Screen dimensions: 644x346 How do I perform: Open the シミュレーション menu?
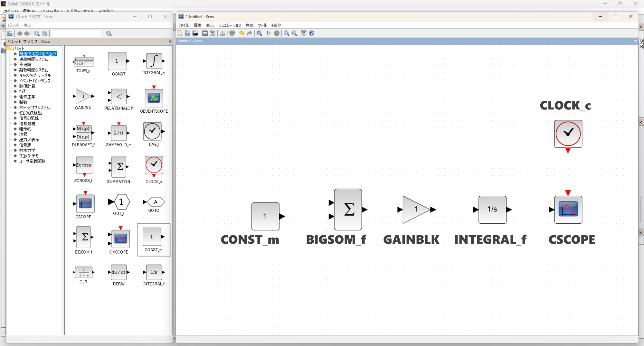tap(229, 25)
